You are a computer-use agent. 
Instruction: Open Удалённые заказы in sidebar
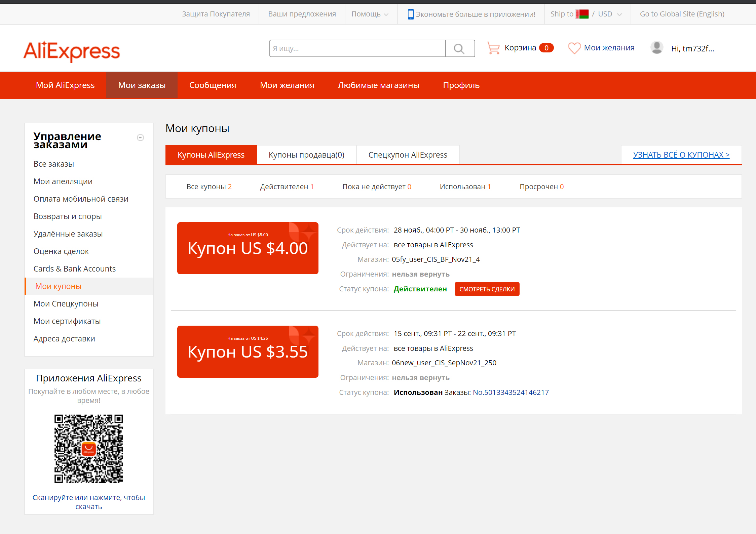(68, 234)
